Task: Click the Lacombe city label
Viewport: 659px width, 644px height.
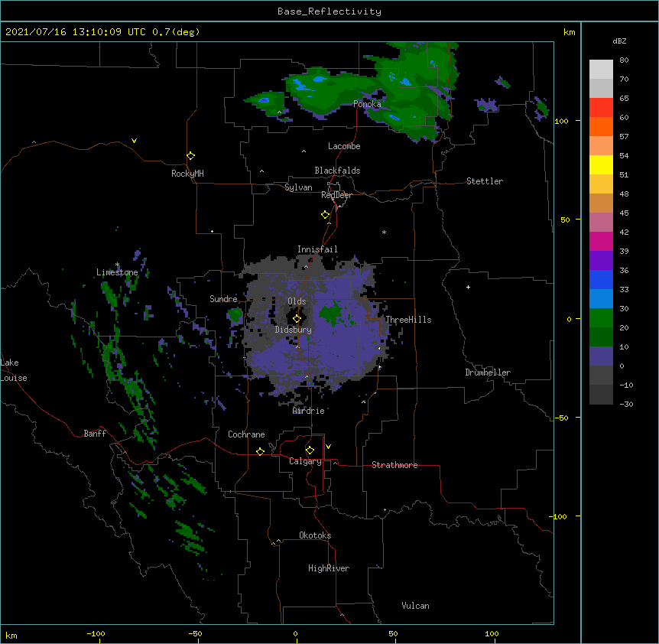Action: click(x=344, y=146)
